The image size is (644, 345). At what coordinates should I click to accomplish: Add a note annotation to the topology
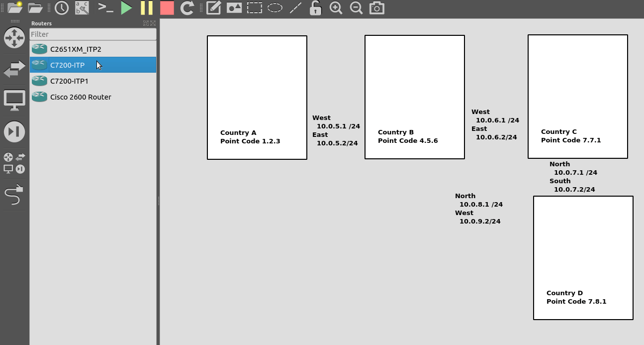tap(213, 8)
